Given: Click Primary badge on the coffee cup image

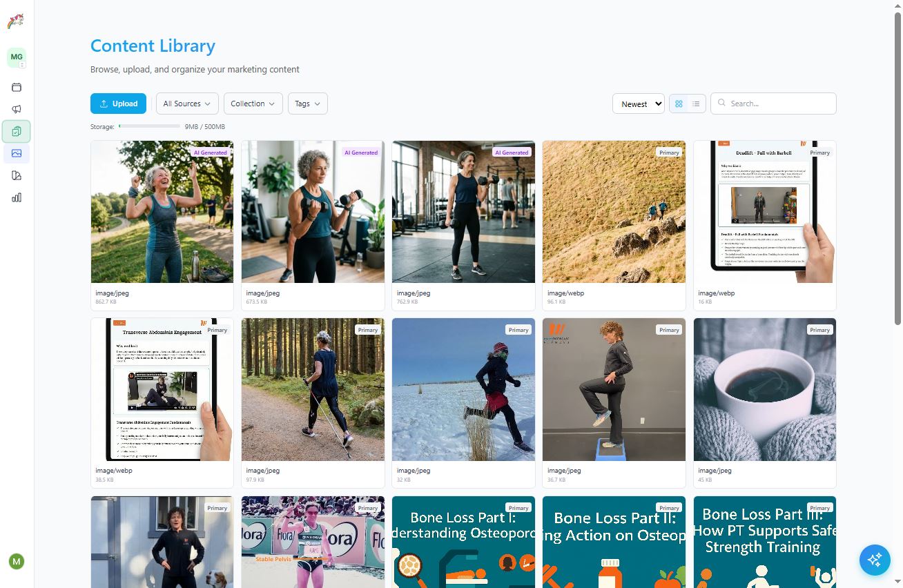Looking at the screenshot, I should (820, 330).
